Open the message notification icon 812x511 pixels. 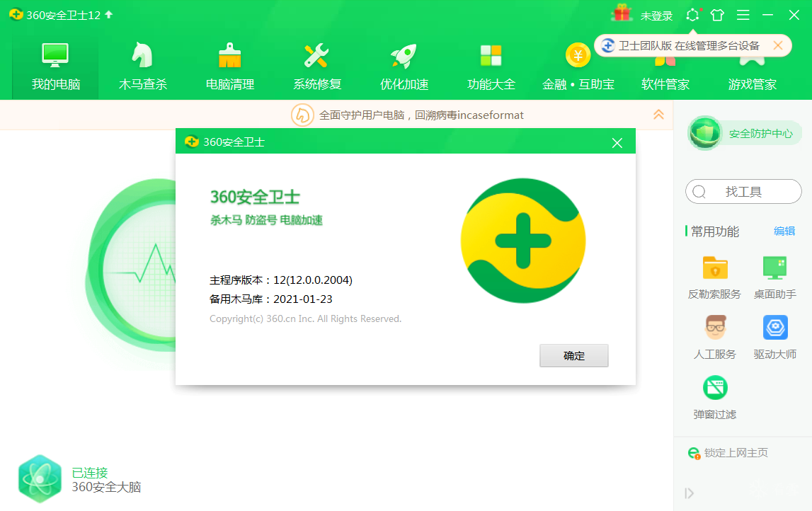click(x=693, y=15)
